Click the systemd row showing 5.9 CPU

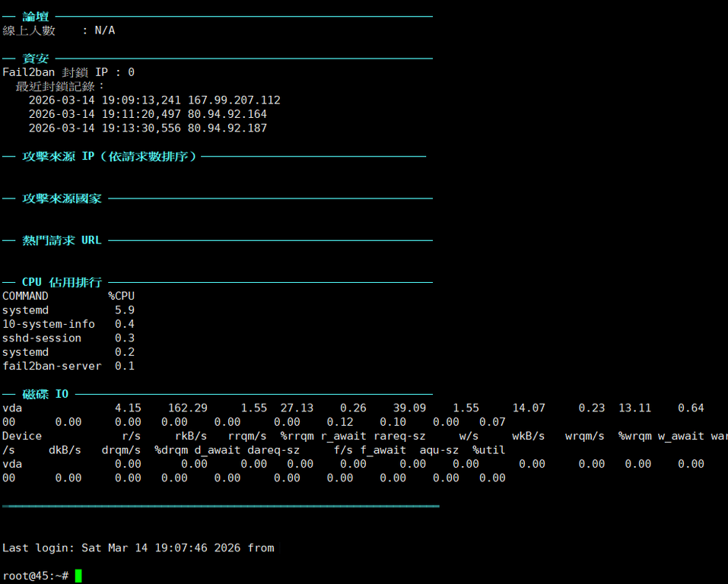point(68,310)
